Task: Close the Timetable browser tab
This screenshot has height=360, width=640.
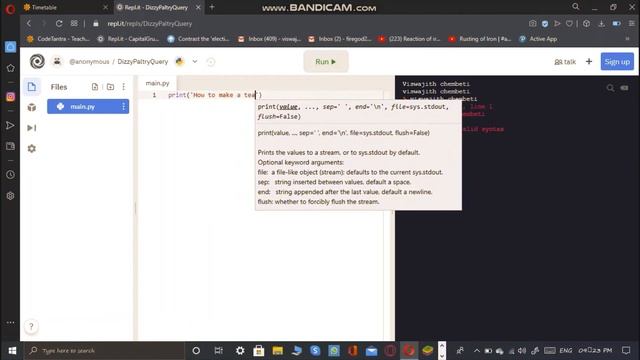Action: [x=105, y=7]
